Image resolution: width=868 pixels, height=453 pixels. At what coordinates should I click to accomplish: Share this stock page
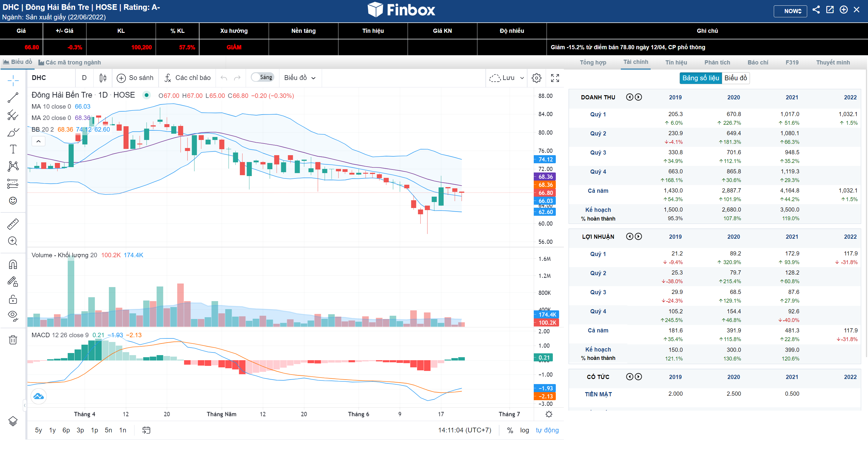click(816, 10)
